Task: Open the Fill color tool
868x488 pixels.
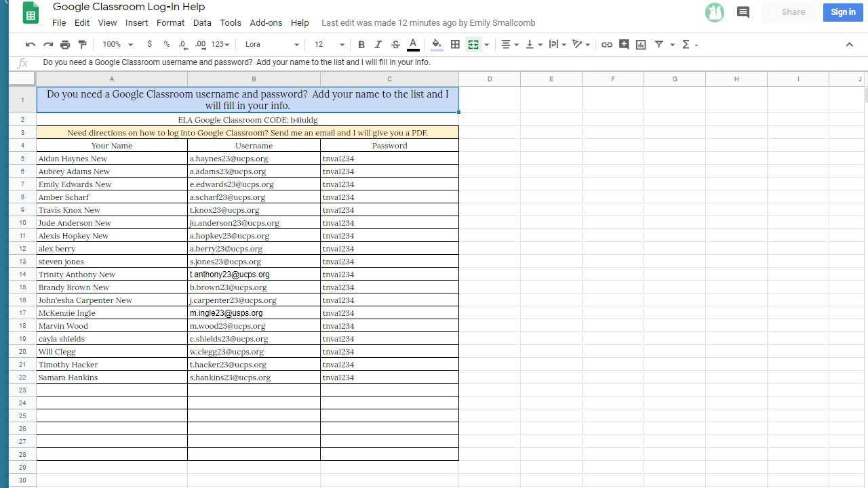Action: (436, 44)
